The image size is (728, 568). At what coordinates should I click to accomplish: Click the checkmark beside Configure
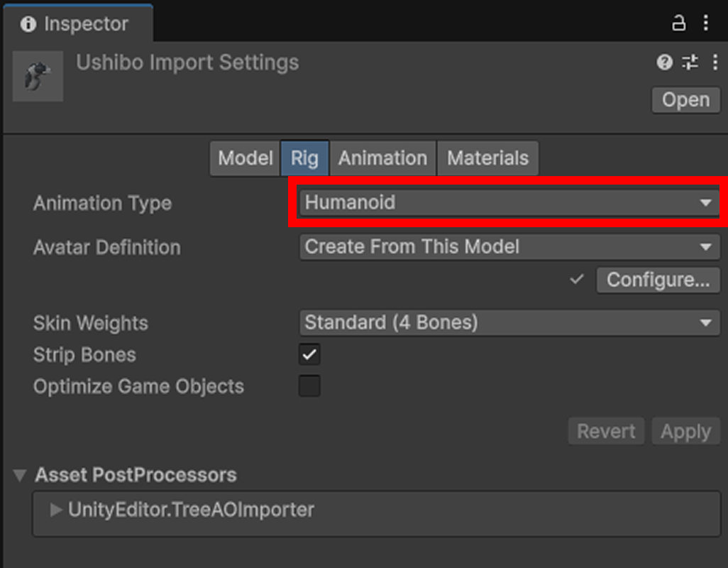[x=577, y=280]
